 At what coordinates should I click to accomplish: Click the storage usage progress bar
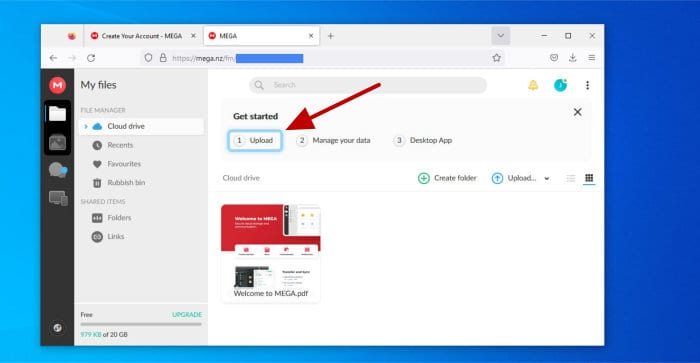pyautogui.click(x=141, y=325)
